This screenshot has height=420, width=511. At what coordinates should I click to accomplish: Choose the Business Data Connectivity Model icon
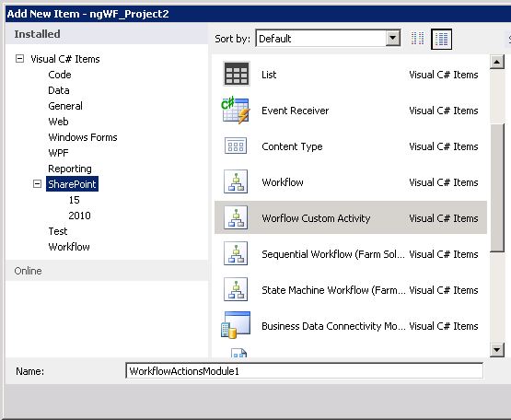coord(236,324)
